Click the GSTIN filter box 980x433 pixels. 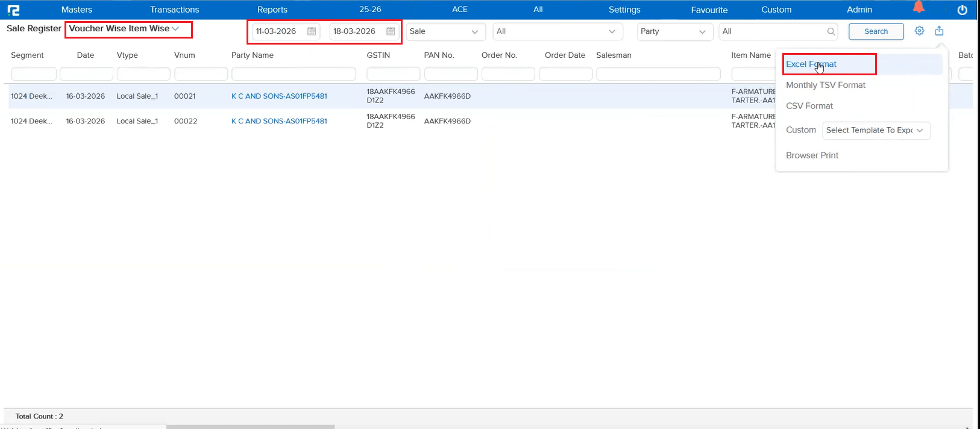coord(394,73)
